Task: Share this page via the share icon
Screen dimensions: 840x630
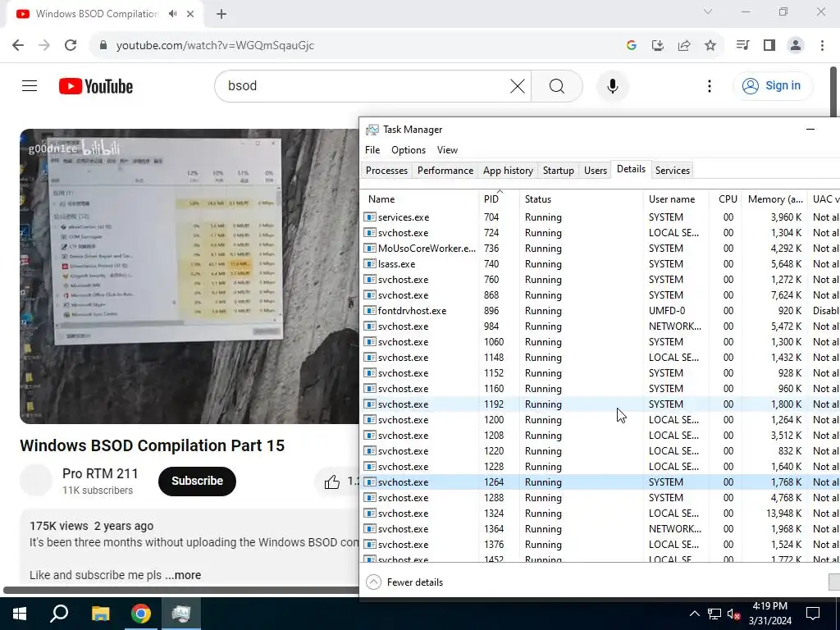Action: coord(684,46)
